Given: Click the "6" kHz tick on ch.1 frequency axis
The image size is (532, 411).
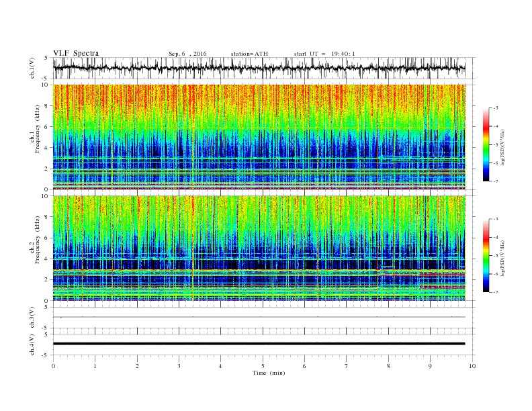Looking at the screenshot, I should pos(47,127).
